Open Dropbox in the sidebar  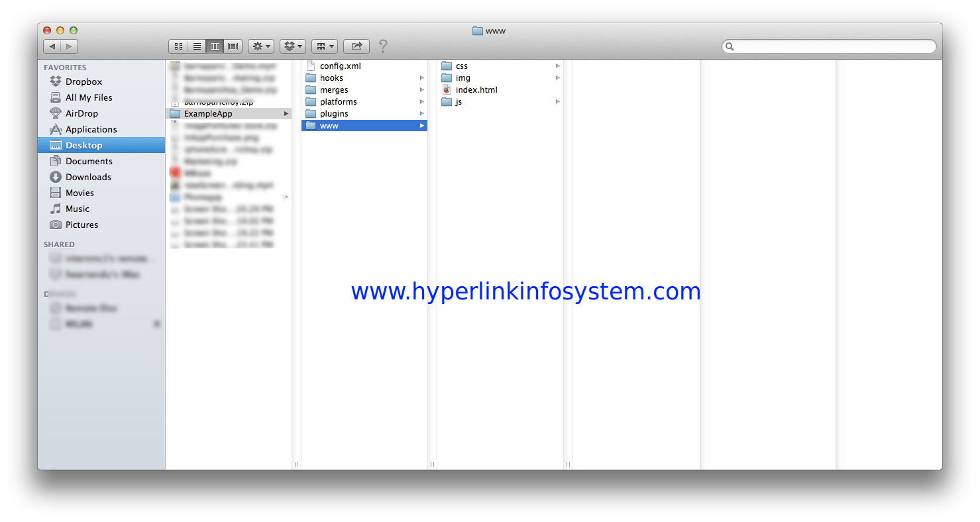[101, 81]
